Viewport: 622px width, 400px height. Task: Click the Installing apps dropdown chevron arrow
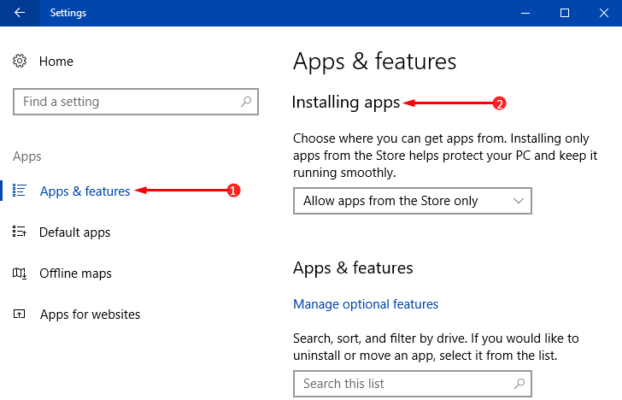pyautogui.click(x=518, y=201)
